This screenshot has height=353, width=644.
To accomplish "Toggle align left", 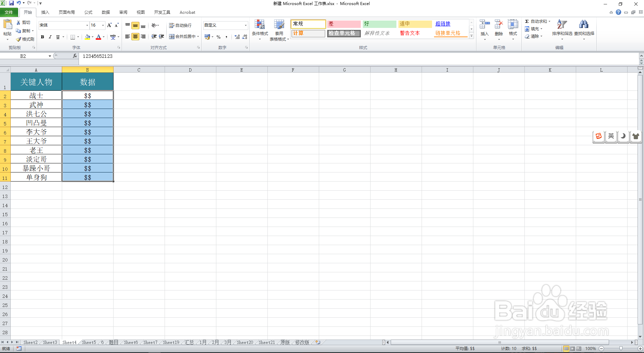I will point(128,36).
